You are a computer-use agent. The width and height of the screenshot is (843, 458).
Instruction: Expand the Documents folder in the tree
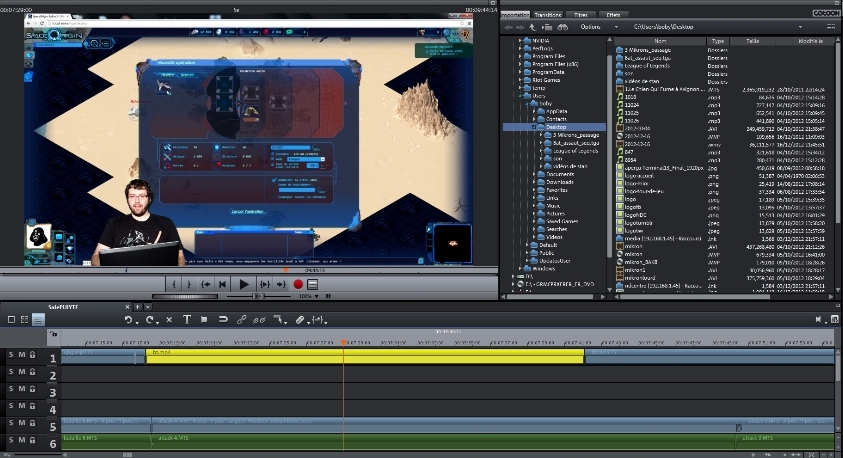(x=534, y=174)
